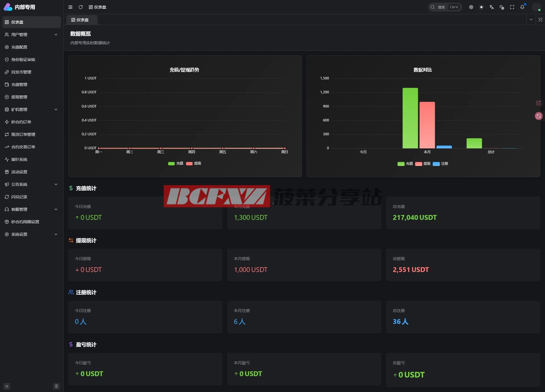545x392 pixels.
Task: Enter fullscreen via header fullscreen icon
Action: point(512,7)
